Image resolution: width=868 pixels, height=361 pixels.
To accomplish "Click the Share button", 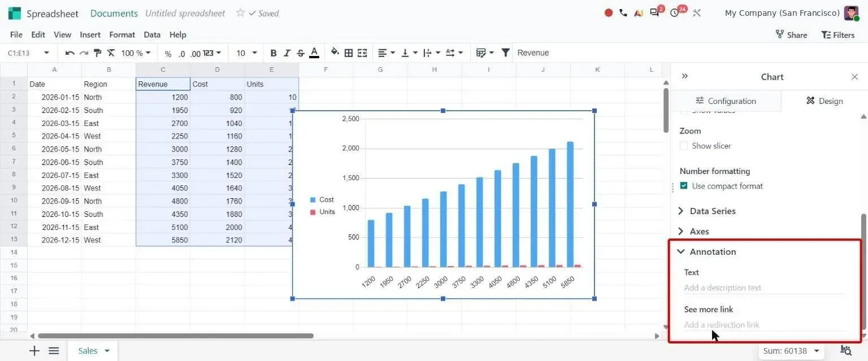I will click(791, 34).
